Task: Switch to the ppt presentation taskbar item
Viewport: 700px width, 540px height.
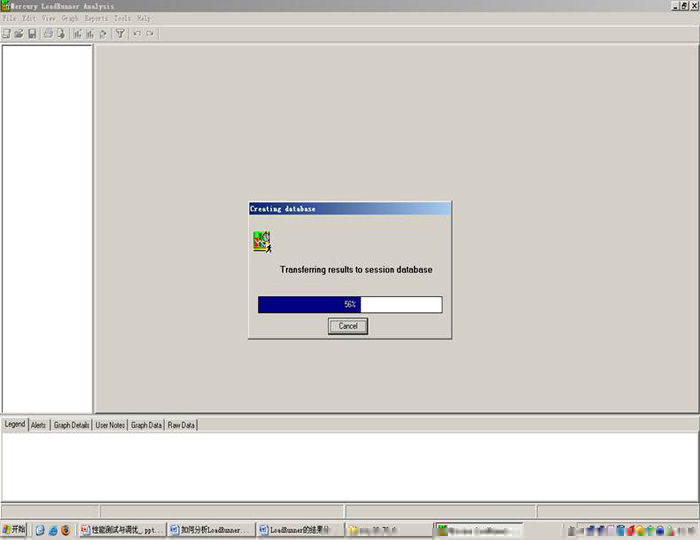Action: point(122,530)
